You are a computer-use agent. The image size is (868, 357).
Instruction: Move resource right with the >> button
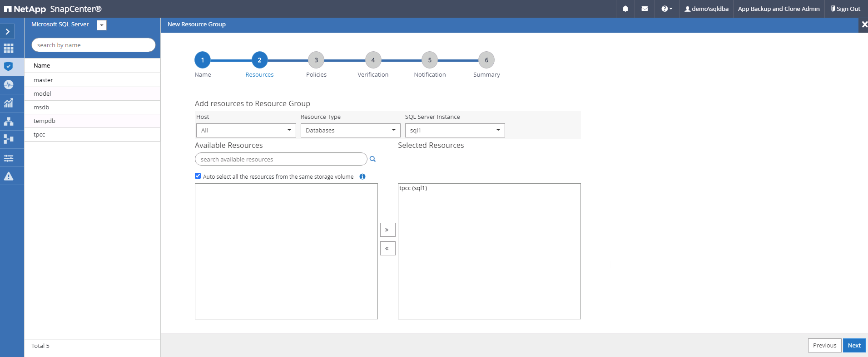click(387, 230)
